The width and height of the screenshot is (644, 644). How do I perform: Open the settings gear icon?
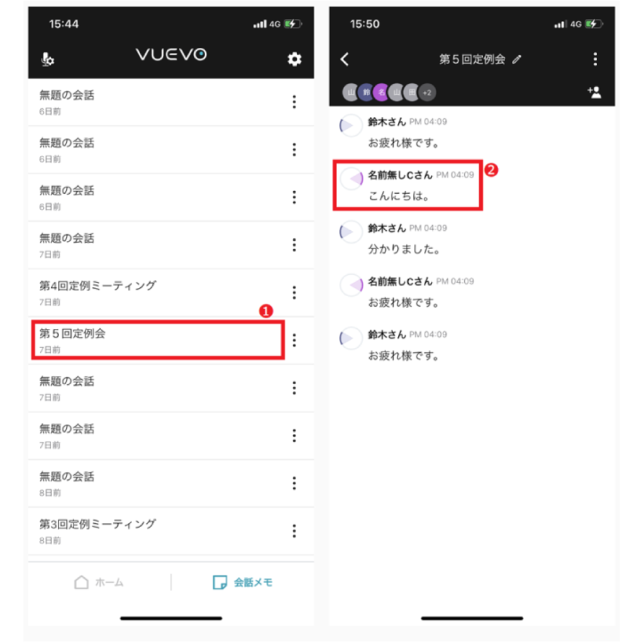pos(294,60)
